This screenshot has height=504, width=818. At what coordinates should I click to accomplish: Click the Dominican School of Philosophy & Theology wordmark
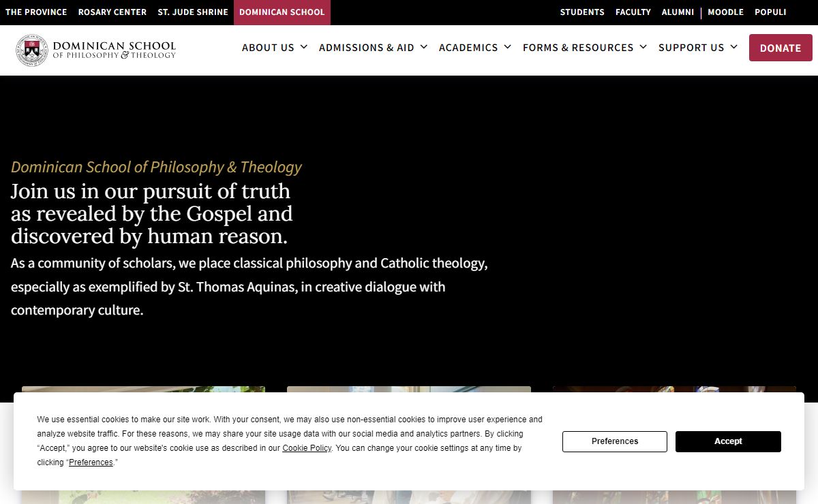click(115, 50)
